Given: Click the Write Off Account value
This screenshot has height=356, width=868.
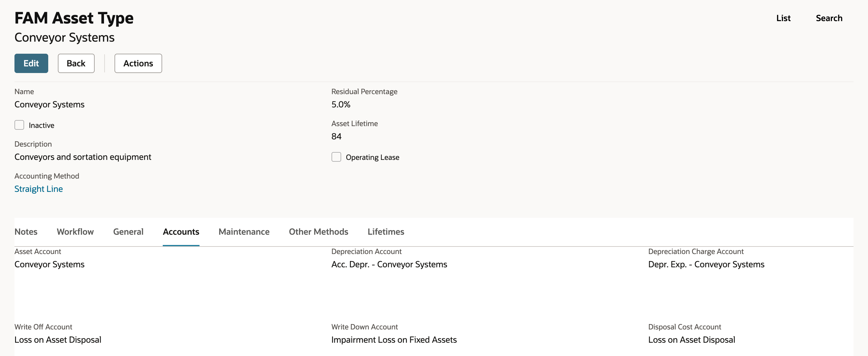Looking at the screenshot, I should [58, 340].
